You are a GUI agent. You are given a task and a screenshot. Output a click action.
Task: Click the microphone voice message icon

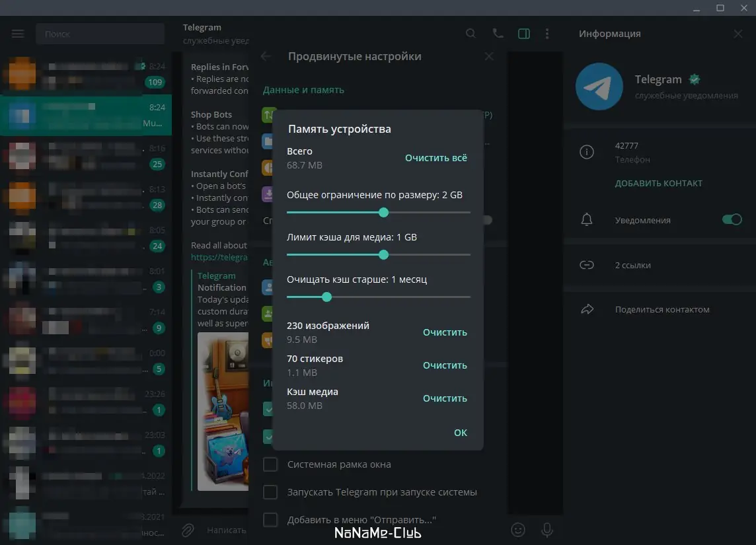click(547, 530)
